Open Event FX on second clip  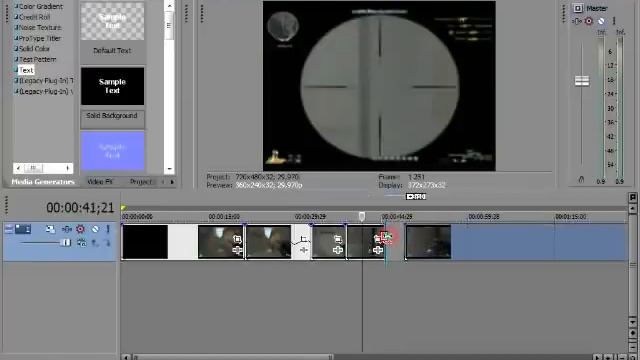tap(237, 250)
